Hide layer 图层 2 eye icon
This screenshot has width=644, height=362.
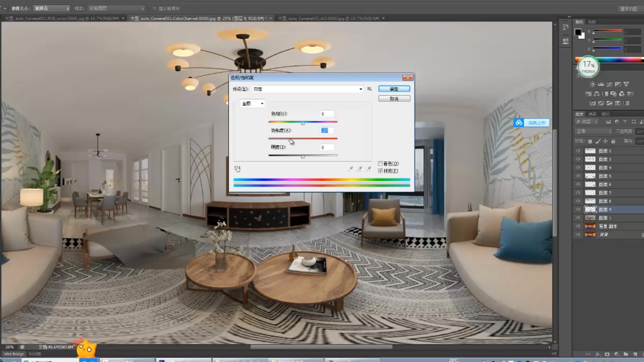pyautogui.click(x=578, y=151)
